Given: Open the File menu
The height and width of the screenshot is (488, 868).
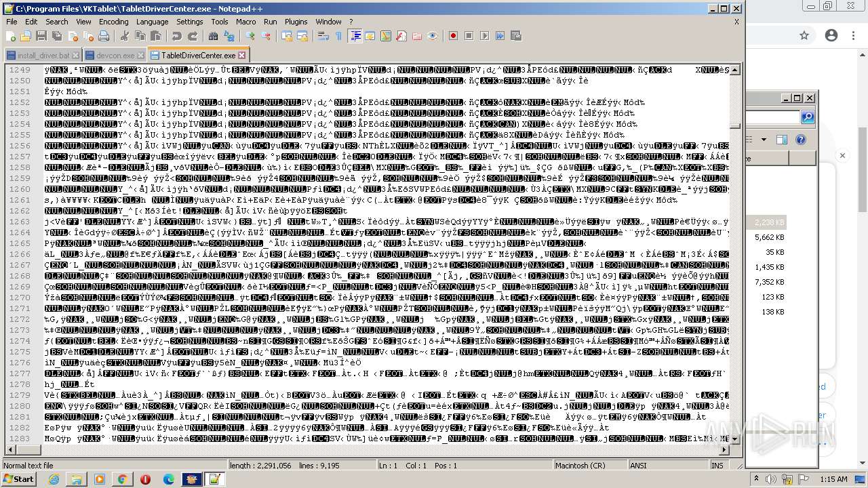Looking at the screenshot, I should pos(12,22).
